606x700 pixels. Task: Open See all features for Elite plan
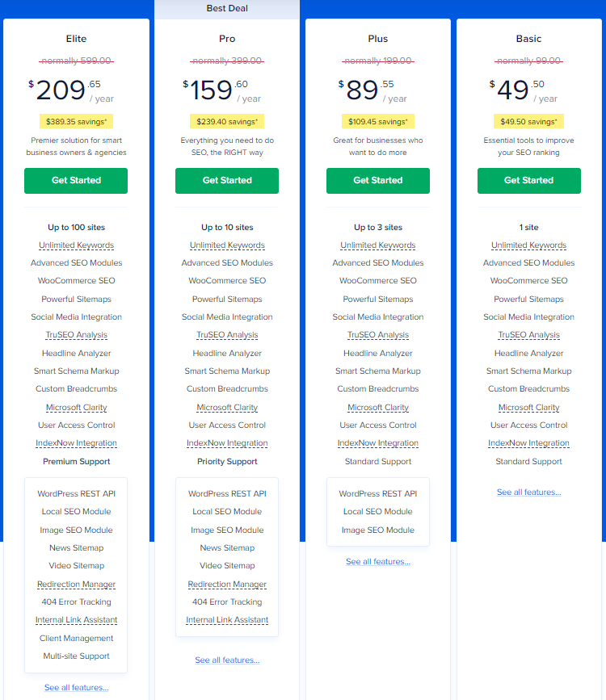(x=76, y=688)
